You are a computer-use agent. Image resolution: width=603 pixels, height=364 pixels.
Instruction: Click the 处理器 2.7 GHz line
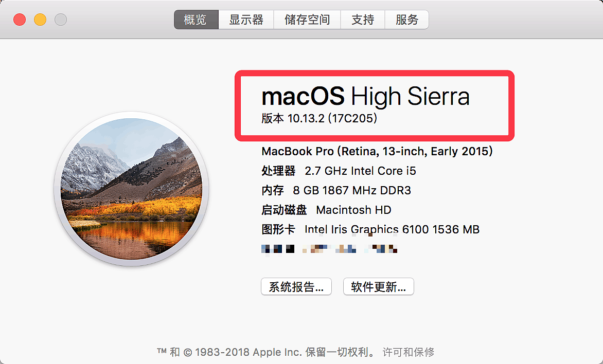(339, 171)
